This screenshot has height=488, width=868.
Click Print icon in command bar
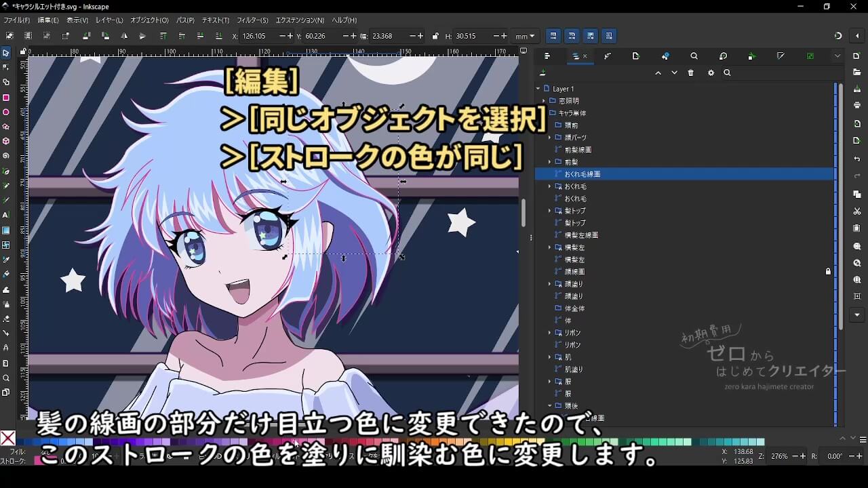pos(857,105)
